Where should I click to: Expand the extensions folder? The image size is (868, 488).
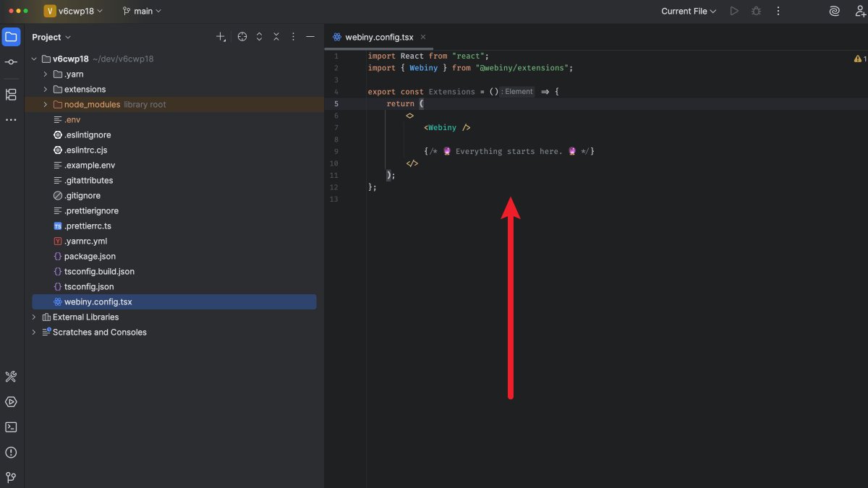point(44,89)
